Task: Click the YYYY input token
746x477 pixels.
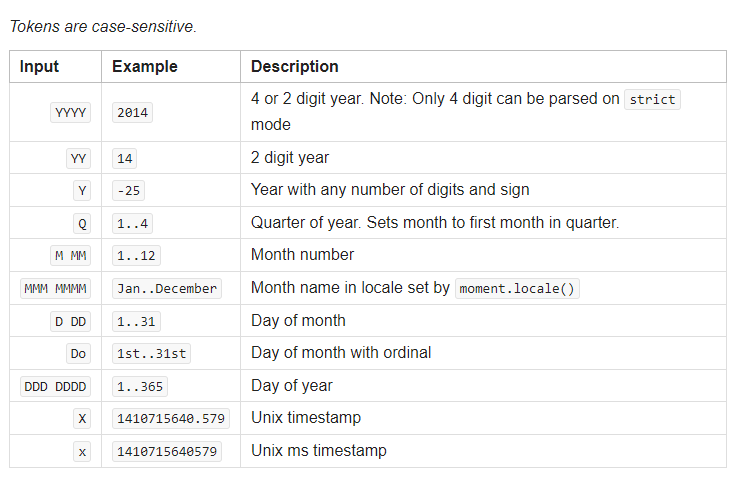Action: click(x=70, y=113)
